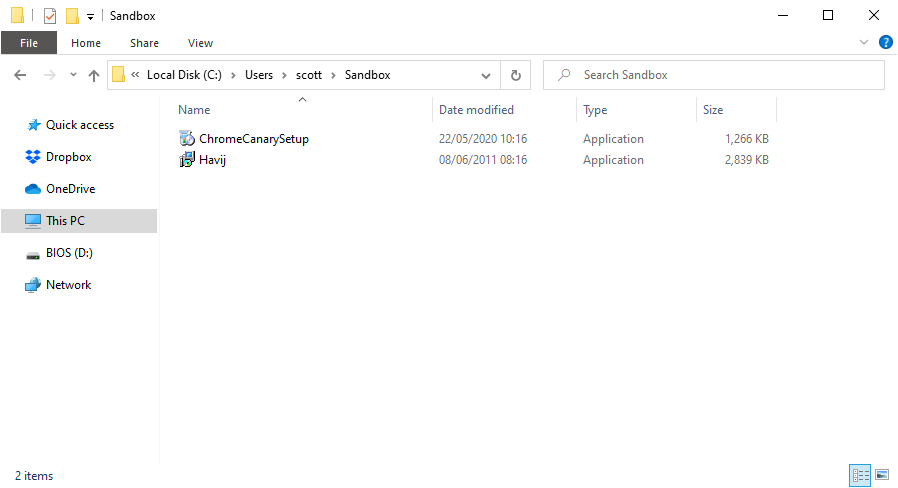Open the address bar history dropdown
898x488 pixels.
coord(486,75)
